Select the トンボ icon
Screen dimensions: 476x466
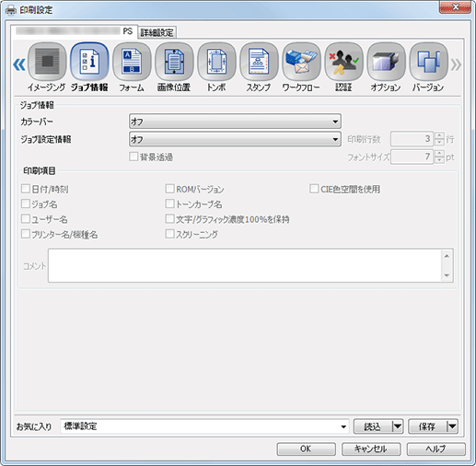pos(216,62)
